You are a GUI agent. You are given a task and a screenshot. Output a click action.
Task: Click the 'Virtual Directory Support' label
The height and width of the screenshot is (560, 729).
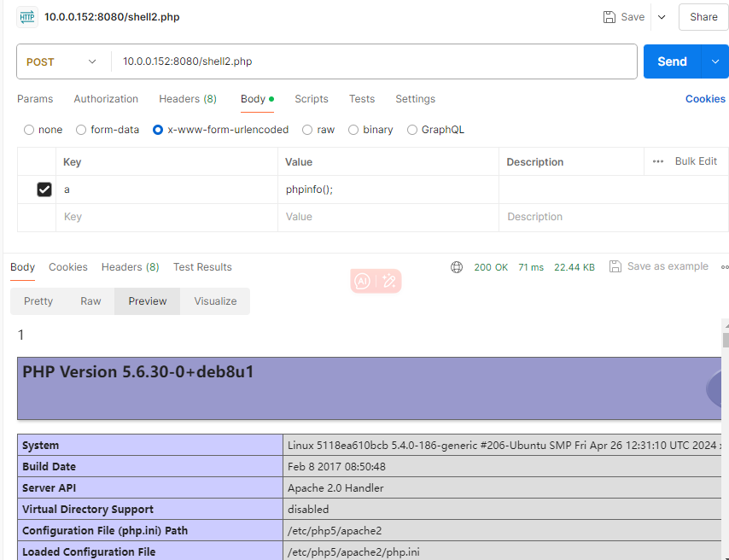tap(88, 510)
